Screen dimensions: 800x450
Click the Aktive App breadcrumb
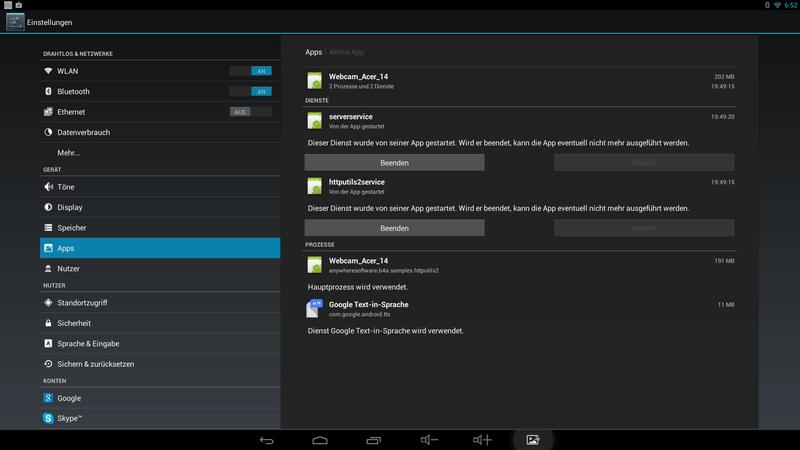coord(347,52)
